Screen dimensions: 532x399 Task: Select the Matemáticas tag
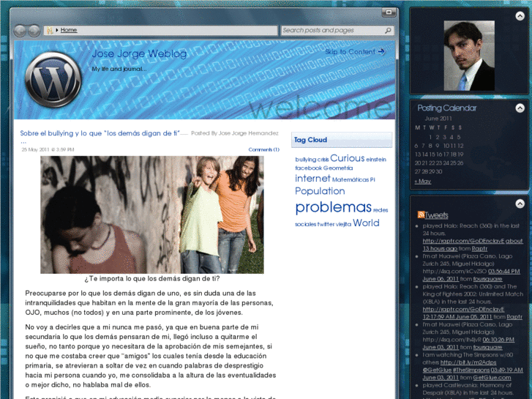(350, 179)
